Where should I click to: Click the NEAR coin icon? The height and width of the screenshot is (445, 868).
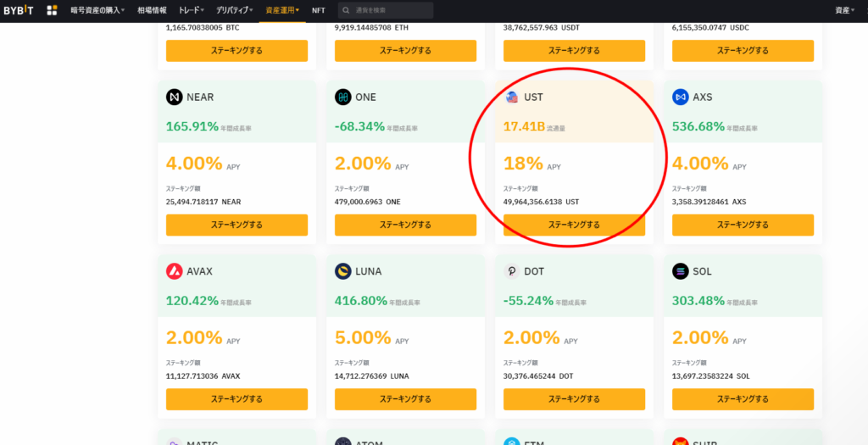[174, 97]
